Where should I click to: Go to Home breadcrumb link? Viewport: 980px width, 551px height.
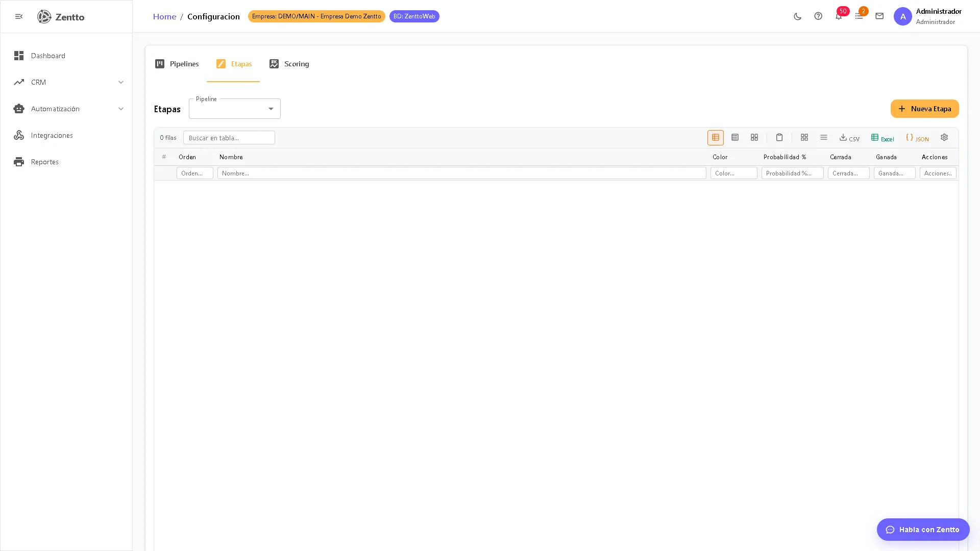[164, 16]
